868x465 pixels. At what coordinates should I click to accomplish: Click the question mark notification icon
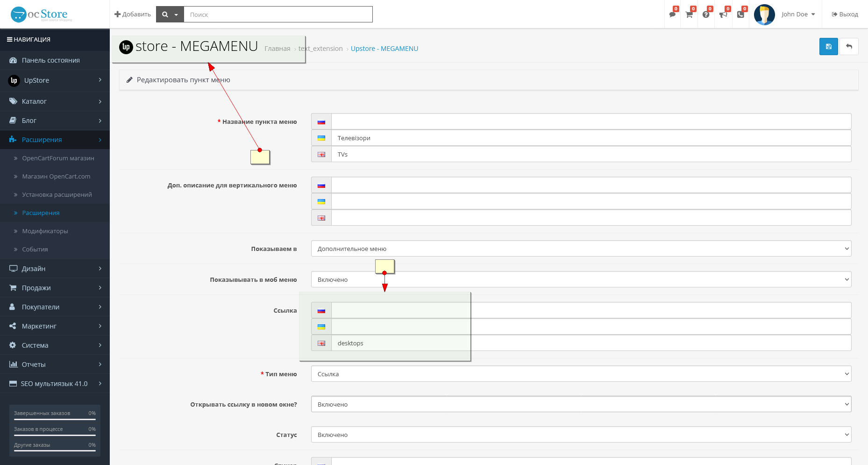click(706, 14)
